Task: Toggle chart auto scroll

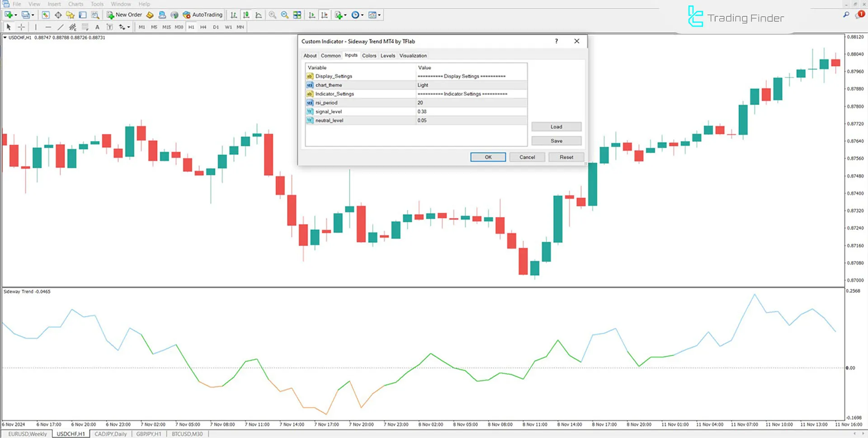Action: (x=312, y=15)
